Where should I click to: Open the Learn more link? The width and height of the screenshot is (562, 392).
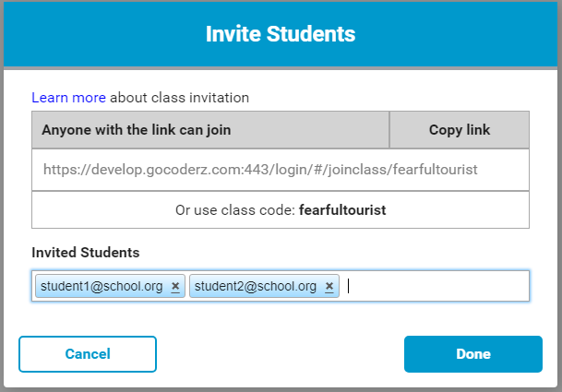click(x=68, y=96)
